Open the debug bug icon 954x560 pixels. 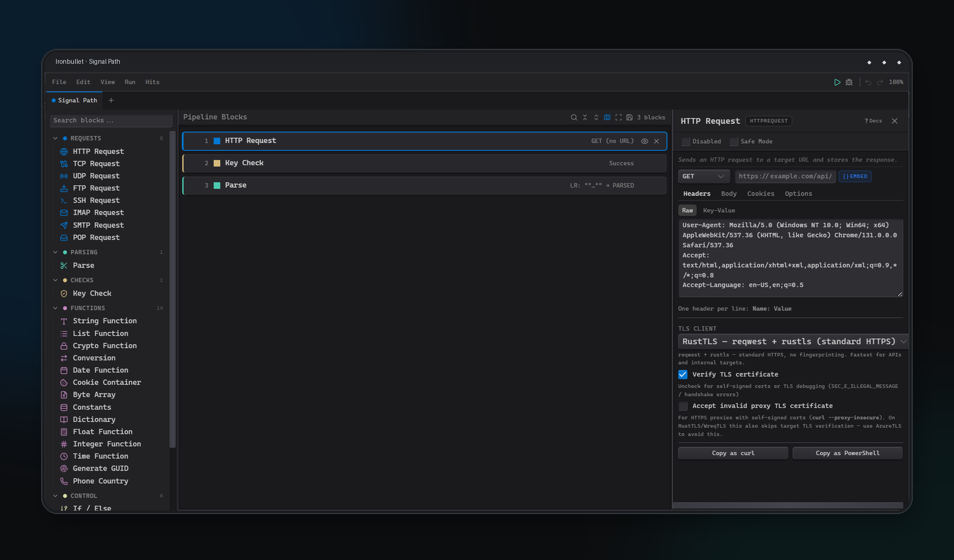pyautogui.click(x=849, y=82)
